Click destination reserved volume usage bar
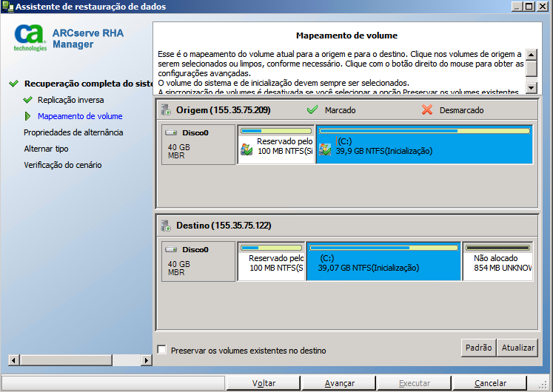553x392 pixels. [x=271, y=248]
